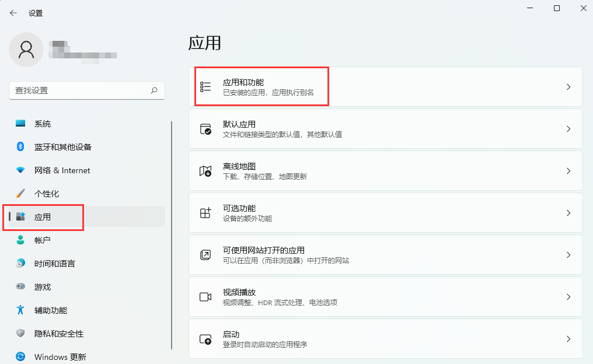Image resolution: width=593 pixels, height=364 pixels.
Task: Expand 默认应用 chevron arrow
Action: click(x=568, y=129)
